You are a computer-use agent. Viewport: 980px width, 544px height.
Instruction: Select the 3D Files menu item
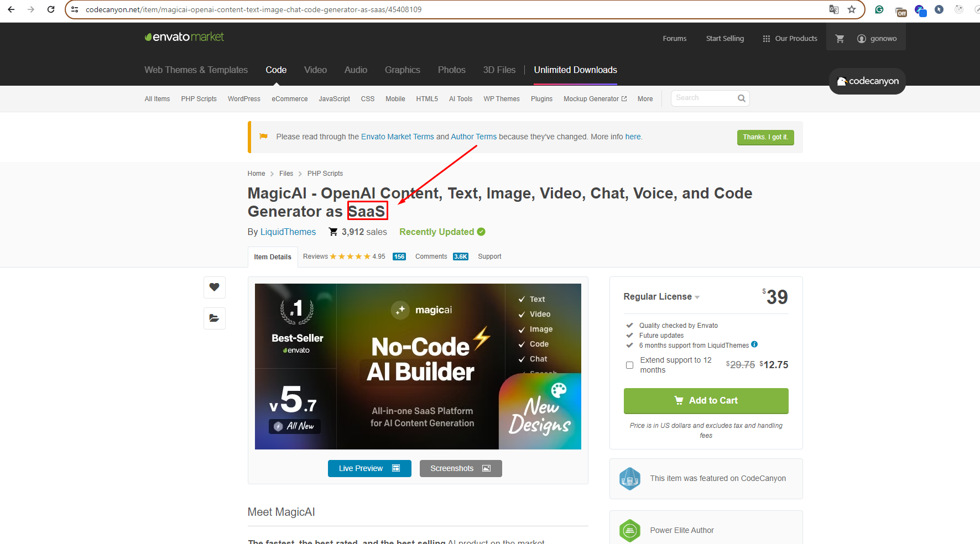pyautogui.click(x=499, y=70)
